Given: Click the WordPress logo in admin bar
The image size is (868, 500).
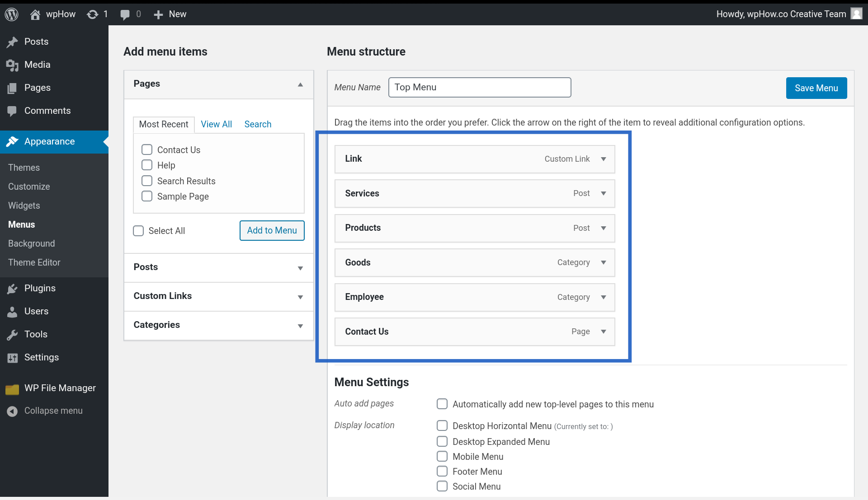Looking at the screenshot, I should (x=11, y=14).
